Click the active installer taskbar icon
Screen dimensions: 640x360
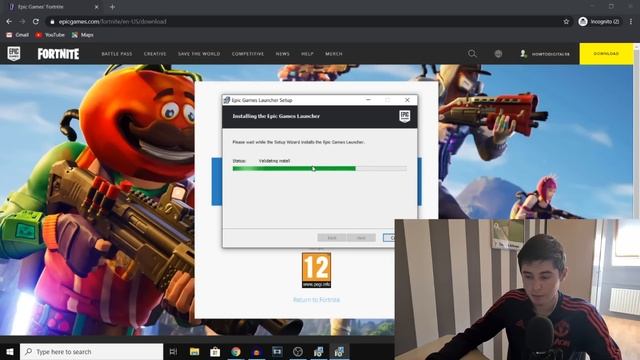pyautogui.click(x=339, y=351)
